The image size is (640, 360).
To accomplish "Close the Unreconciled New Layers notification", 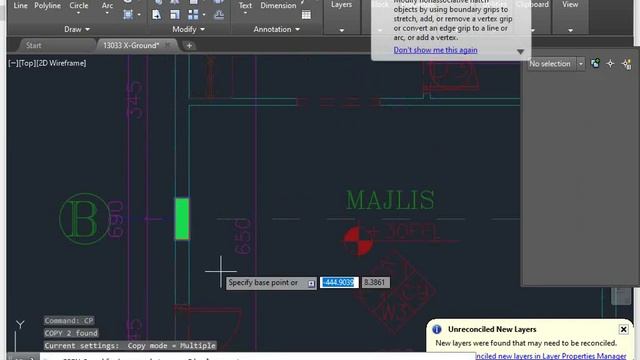I will [x=623, y=329].
